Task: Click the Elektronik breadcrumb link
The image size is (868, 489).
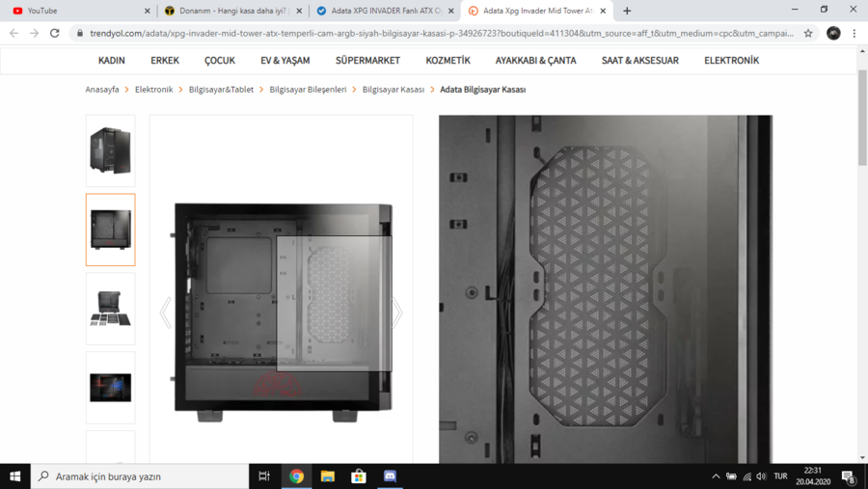Action: pos(154,89)
